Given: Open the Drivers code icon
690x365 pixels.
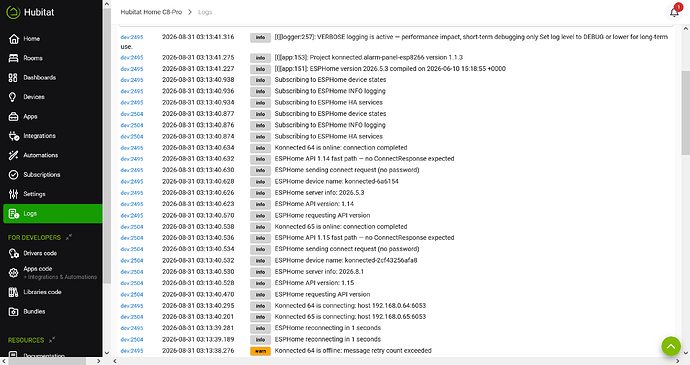Looking at the screenshot, I should (14, 253).
